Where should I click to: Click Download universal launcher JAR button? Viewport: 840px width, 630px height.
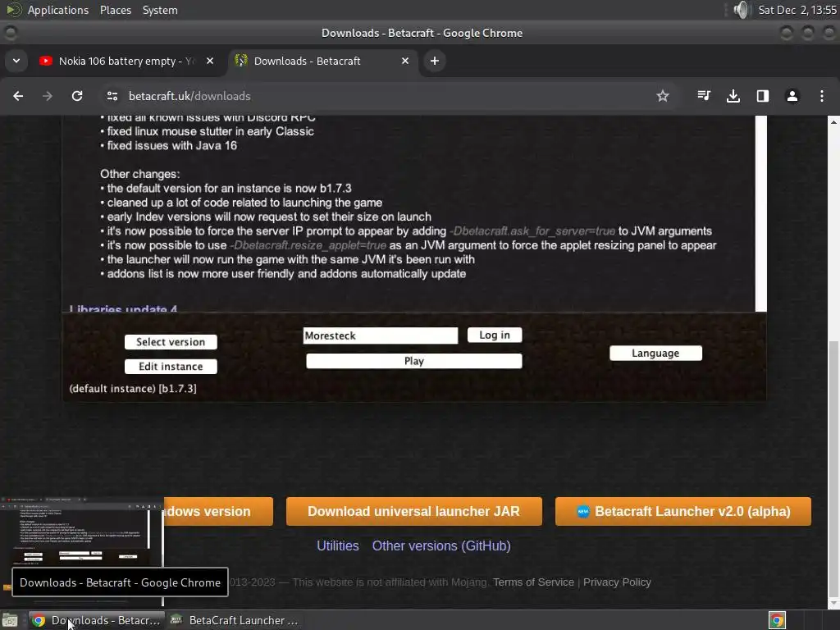coord(413,511)
